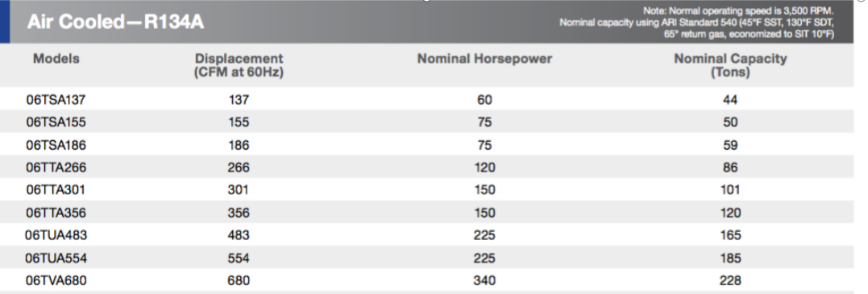Click the 06TUA483 model entry

tap(56, 235)
